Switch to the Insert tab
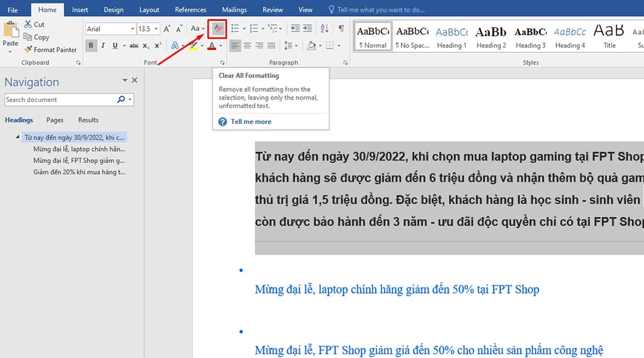 point(80,10)
